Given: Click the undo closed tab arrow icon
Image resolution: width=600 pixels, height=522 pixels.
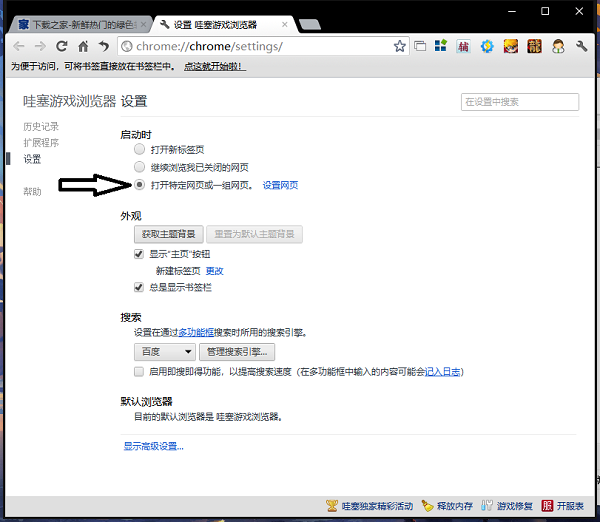Looking at the screenshot, I should (x=103, y=46).
